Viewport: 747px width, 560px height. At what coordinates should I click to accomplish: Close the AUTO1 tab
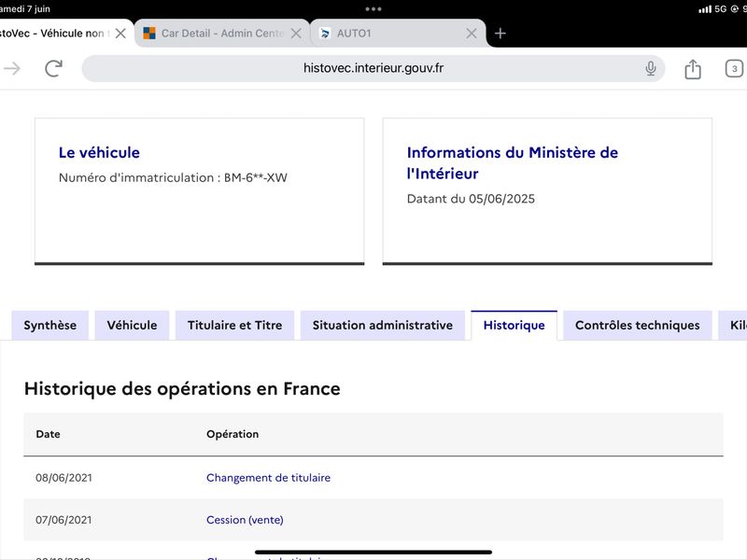472,34
